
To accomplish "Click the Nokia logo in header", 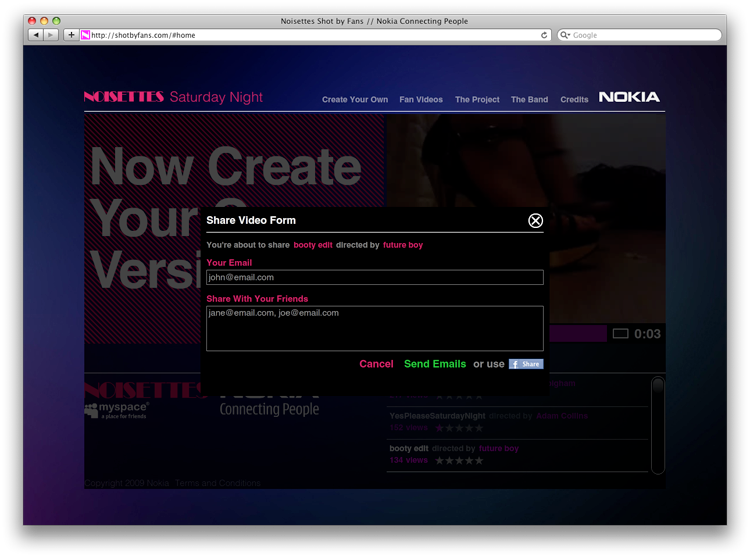I will (629, 97).
